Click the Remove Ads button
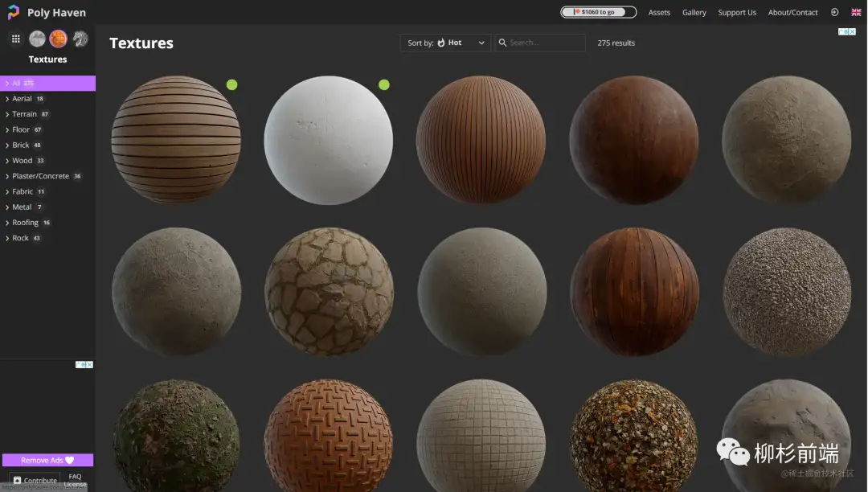Viewport: 868px width, 492px height. (x=47, y=461)
